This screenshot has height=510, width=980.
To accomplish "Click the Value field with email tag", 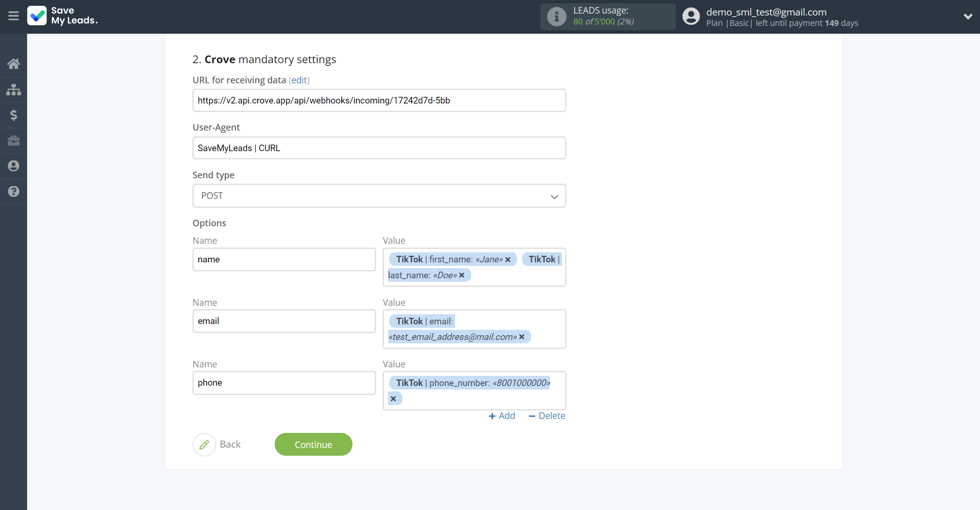I will (474, 329).
